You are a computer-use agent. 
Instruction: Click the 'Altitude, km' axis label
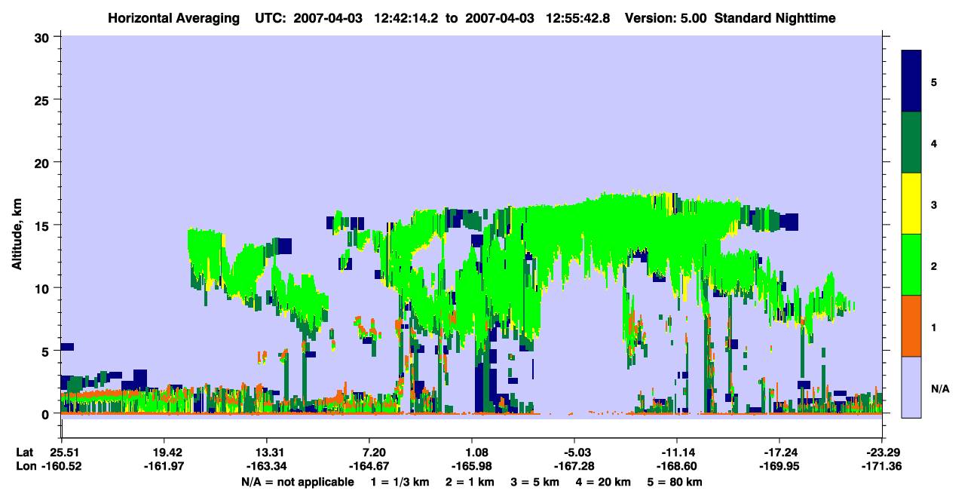(x=17, y=225)
